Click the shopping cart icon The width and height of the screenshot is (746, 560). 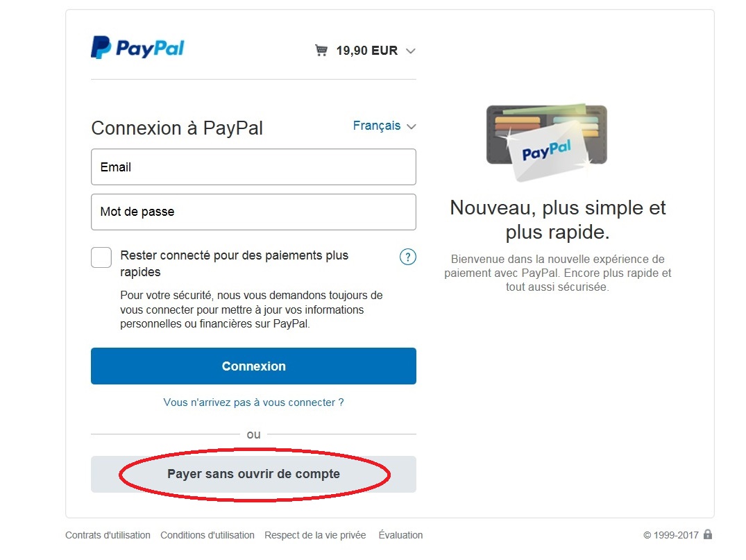[321, 51]
